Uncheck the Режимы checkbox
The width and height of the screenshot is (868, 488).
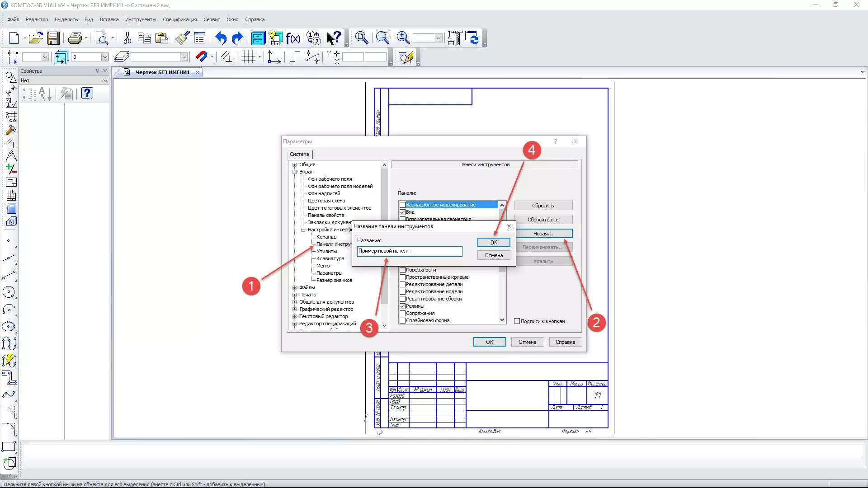click(x=402, y=306)
